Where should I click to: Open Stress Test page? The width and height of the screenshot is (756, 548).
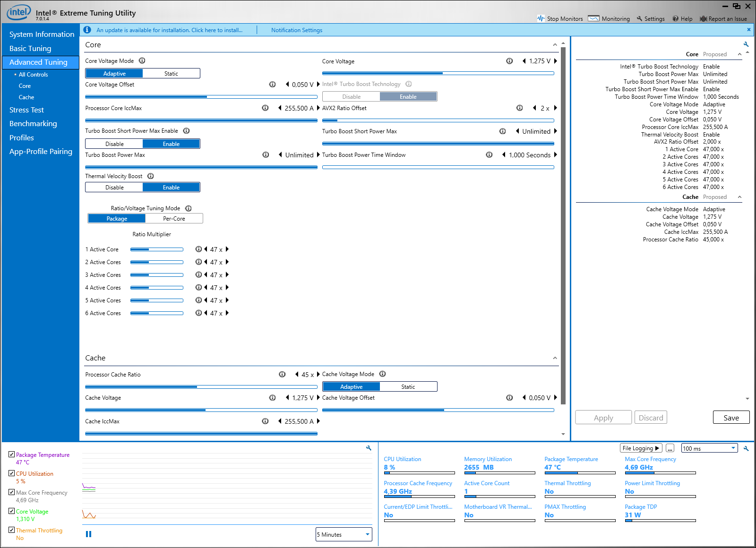[x=26, y=110]
